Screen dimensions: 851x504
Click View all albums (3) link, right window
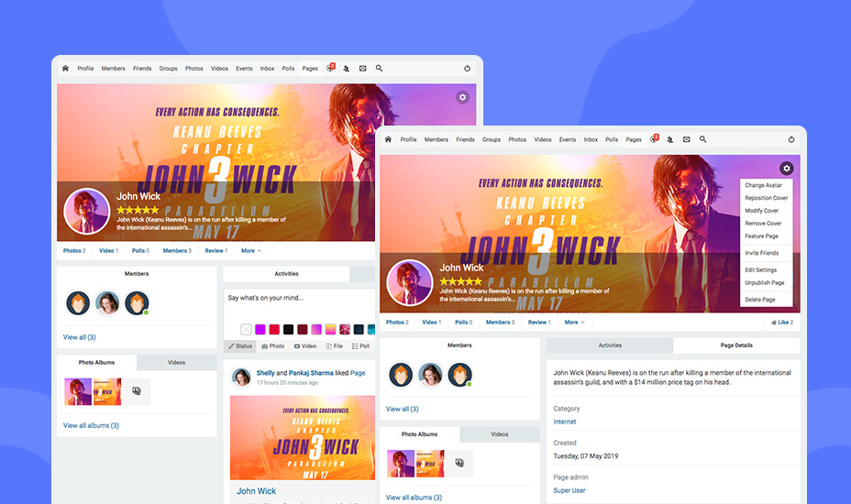tap(414, 498)
